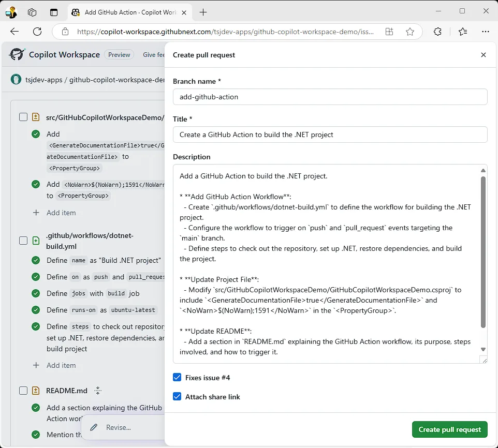Select the dotnet-build.yml file checkbox
Image resolution: width=498 pixels, height=448 pixels.
click(23, 241)
